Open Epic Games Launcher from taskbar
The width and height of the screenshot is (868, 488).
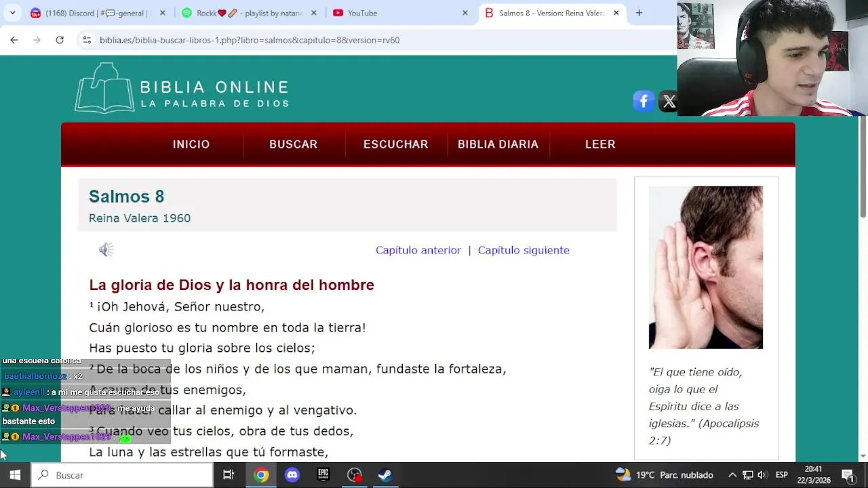tap(323, 475)
